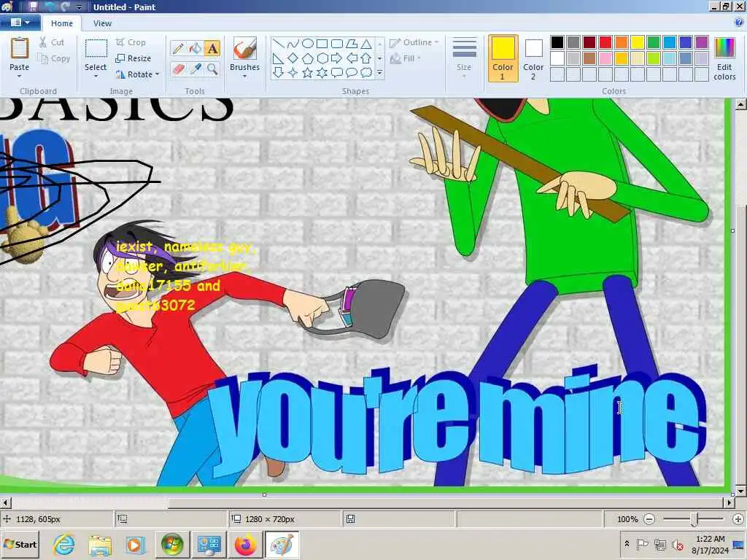
Task: Choose the Oval shape
Action: click(x=308, y=44)
